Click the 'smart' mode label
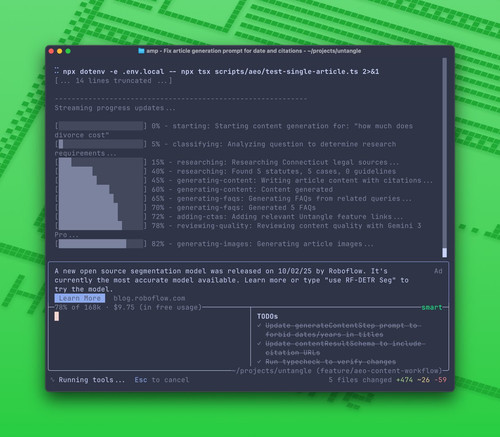 coord(432,307)
